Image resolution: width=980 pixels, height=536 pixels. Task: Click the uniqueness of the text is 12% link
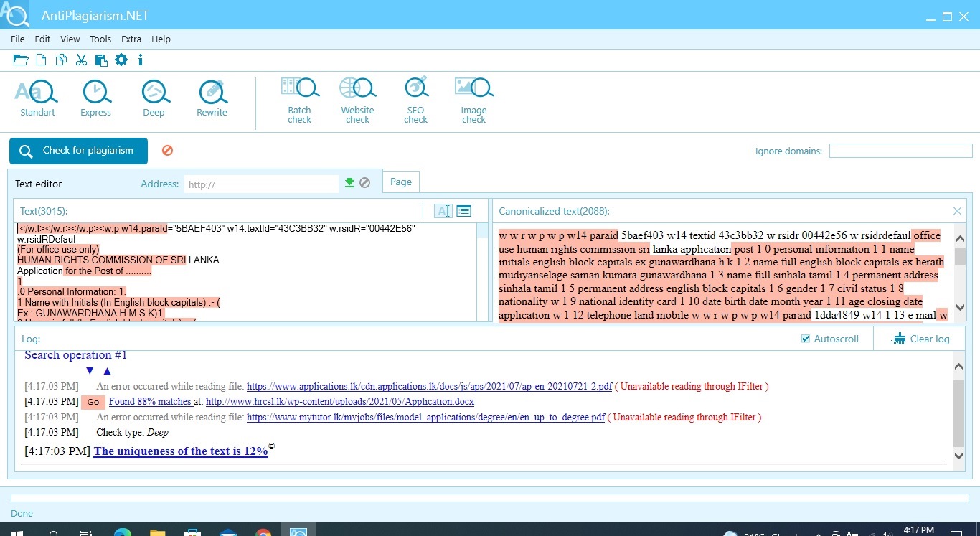point(181,451)
